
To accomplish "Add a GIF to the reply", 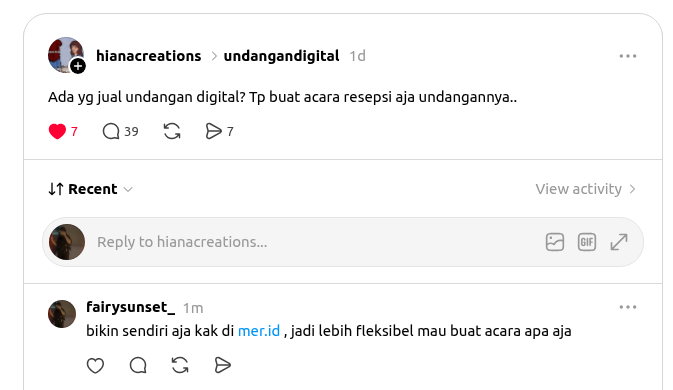I will click(x=587, y=242).
